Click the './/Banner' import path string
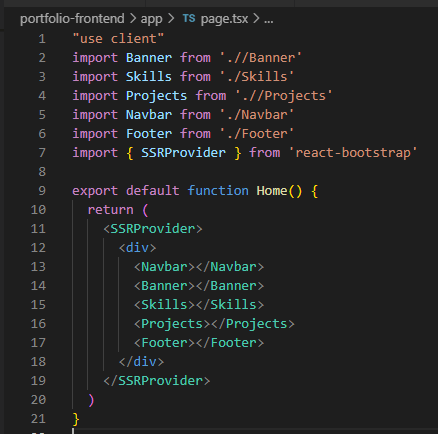438x434 pixels. (261, 58)
